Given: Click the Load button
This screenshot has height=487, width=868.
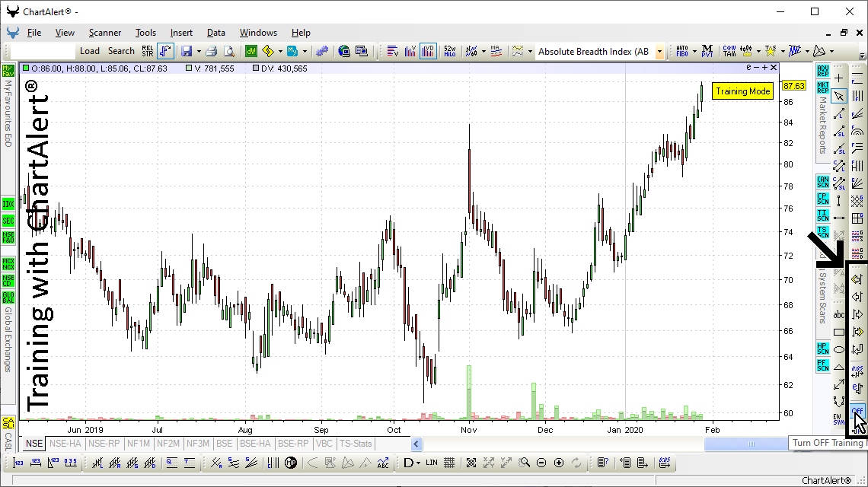Looking at the screenshot, I should click(90, 51).
